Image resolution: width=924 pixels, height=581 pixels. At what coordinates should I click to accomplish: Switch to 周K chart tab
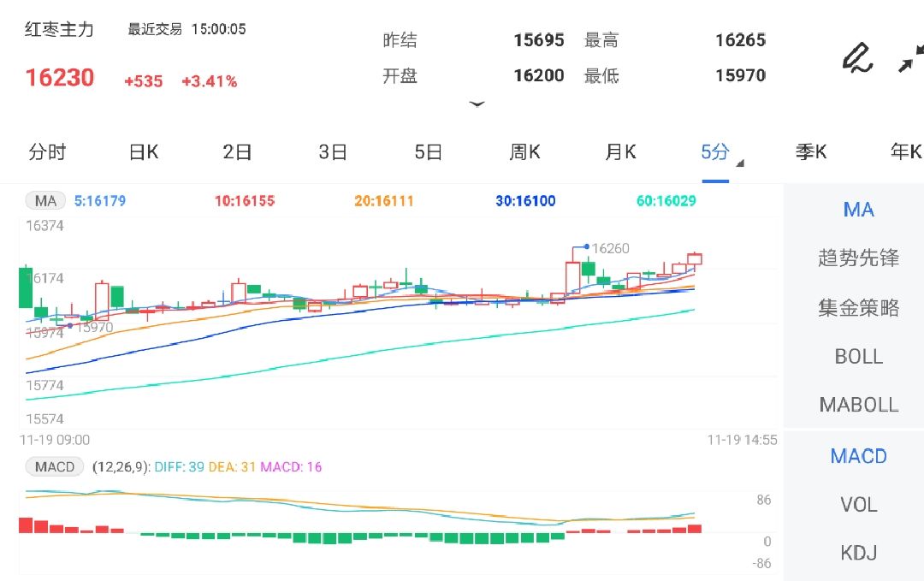tap(524, 152)
